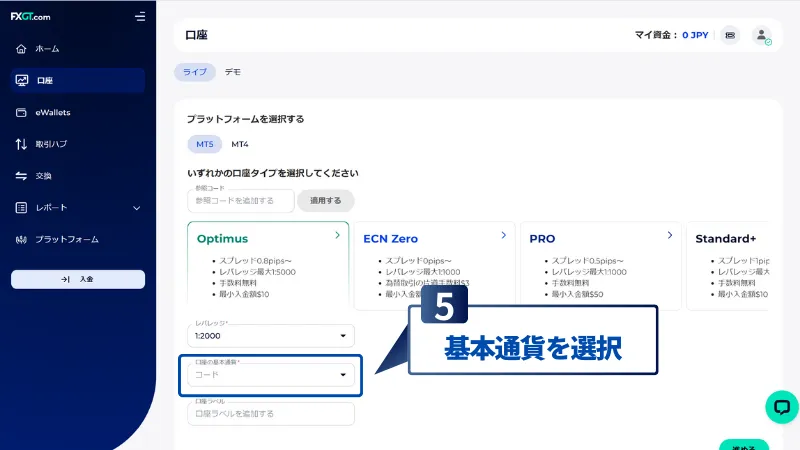Select the Optimus account card
The width and height of the screenshot is (800, 450).
coord(268,263)
